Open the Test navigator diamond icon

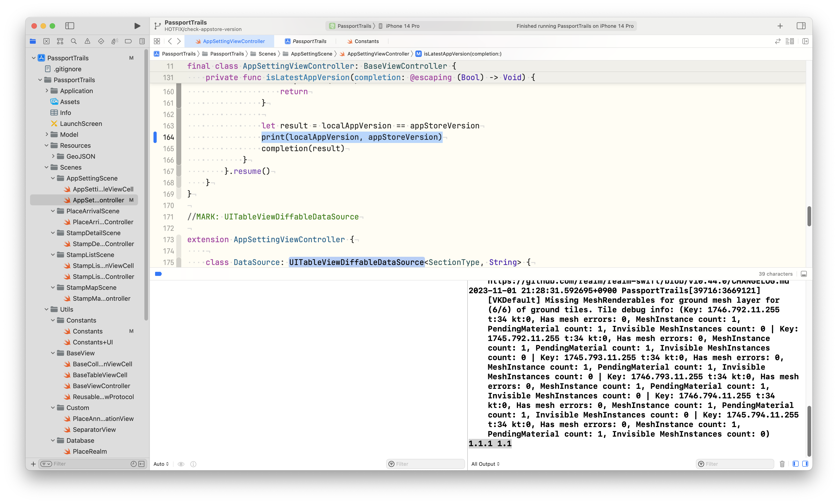[x=101, y=41]
